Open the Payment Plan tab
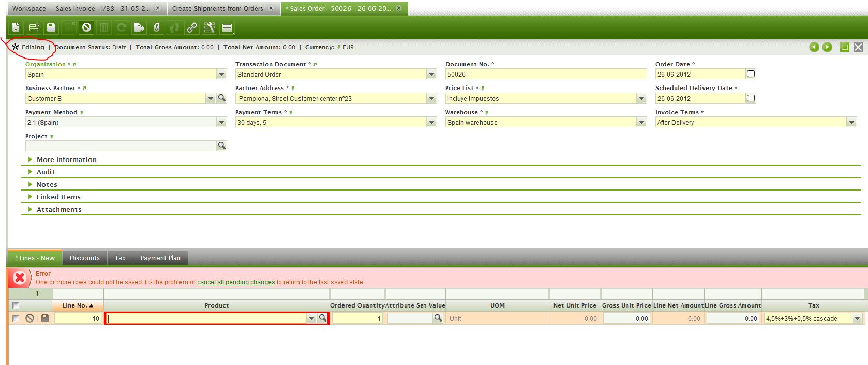This screenshot has height=365, width=868. [160, 258]
